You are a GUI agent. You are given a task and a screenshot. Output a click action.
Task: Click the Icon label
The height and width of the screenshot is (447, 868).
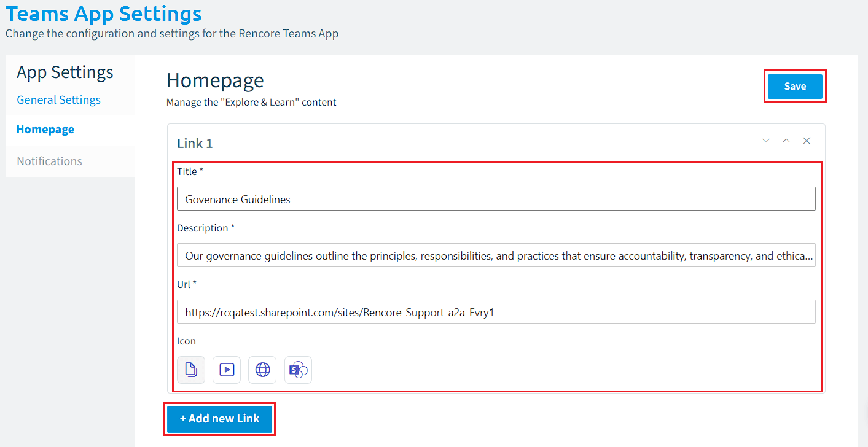pos(186,341)
